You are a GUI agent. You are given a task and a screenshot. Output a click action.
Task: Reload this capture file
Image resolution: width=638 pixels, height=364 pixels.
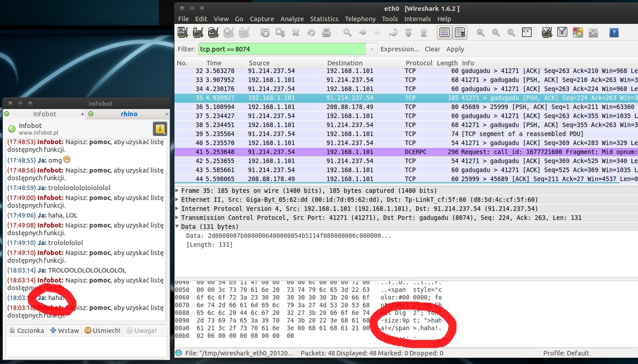click(x=311, y=32)
